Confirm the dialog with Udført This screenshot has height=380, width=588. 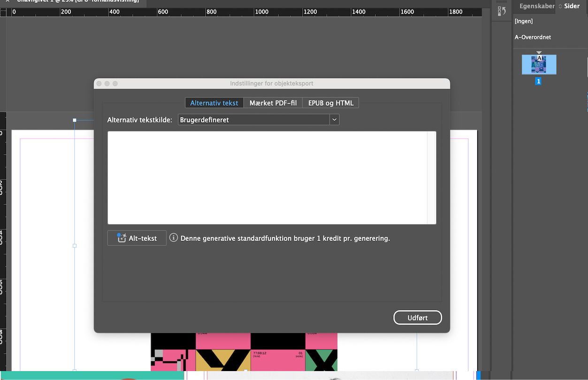click(418, 318)
